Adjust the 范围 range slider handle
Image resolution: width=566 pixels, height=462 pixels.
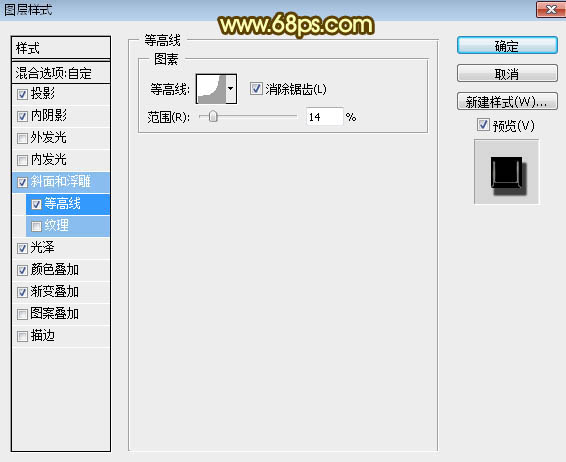213,116
